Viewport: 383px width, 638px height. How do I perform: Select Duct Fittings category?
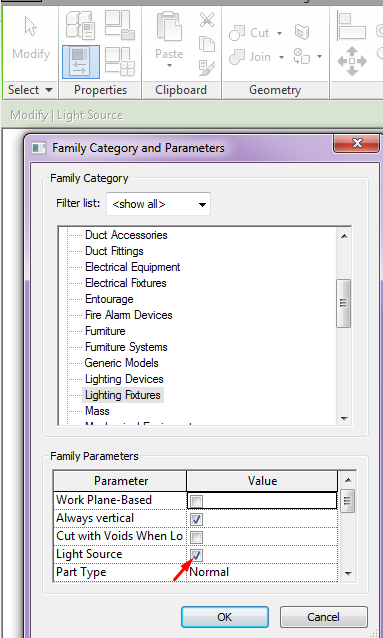[x=114, y=251]
